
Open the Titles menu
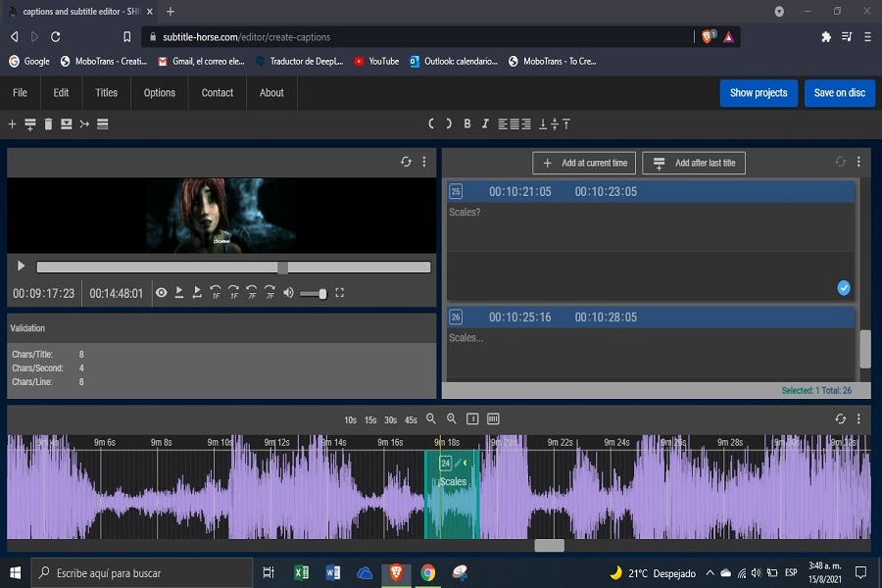[x=107, y=93]
